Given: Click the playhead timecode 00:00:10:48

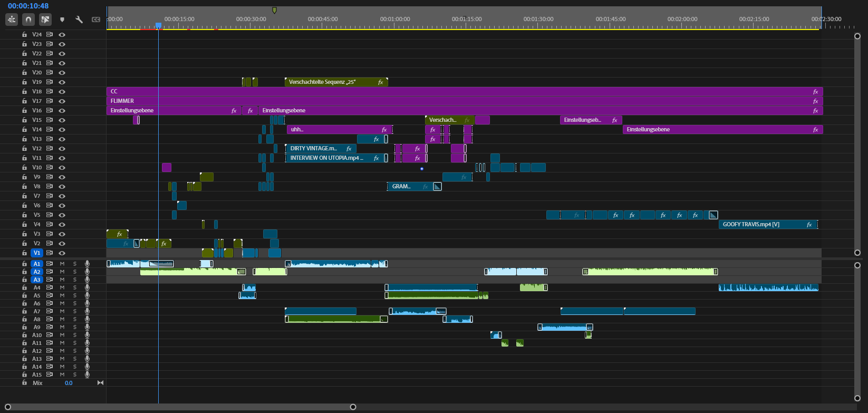Looking at the screenshot, I should [x=28, y=6].
